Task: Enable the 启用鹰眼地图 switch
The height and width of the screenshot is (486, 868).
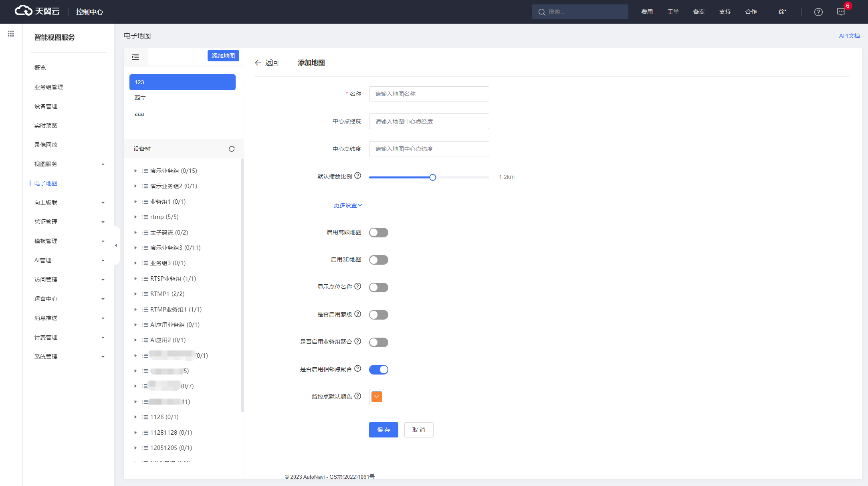Action: (x=378, y=233)
